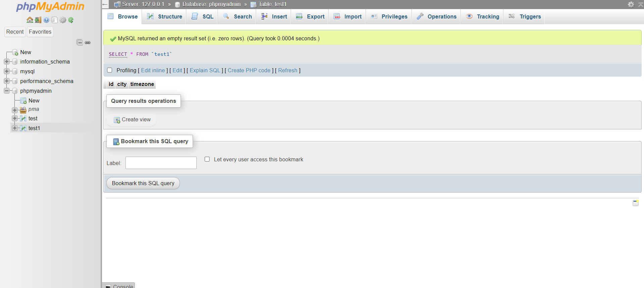Click Create view icon
Screen dimensions: 644x288
click(x=117, y=120)
